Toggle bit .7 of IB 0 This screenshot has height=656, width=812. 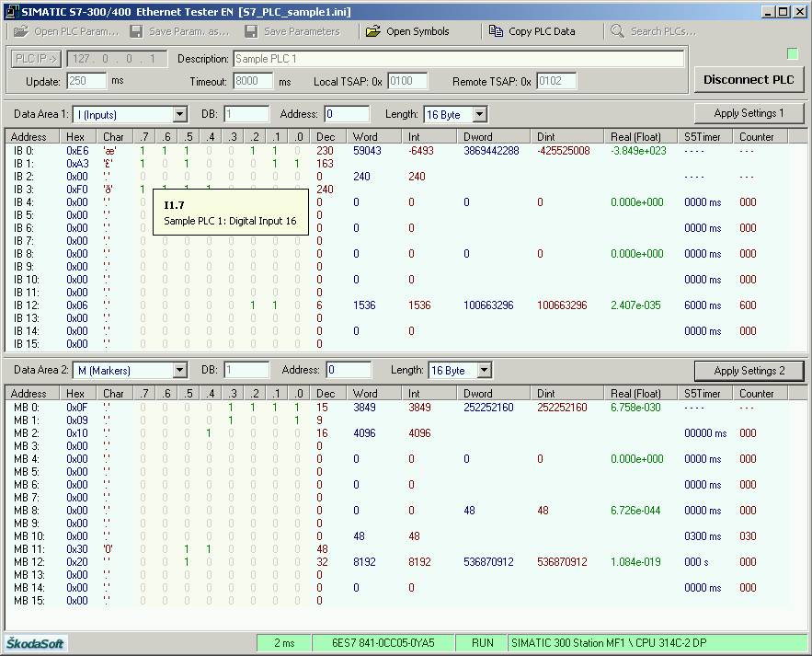(x=143, y=151)
